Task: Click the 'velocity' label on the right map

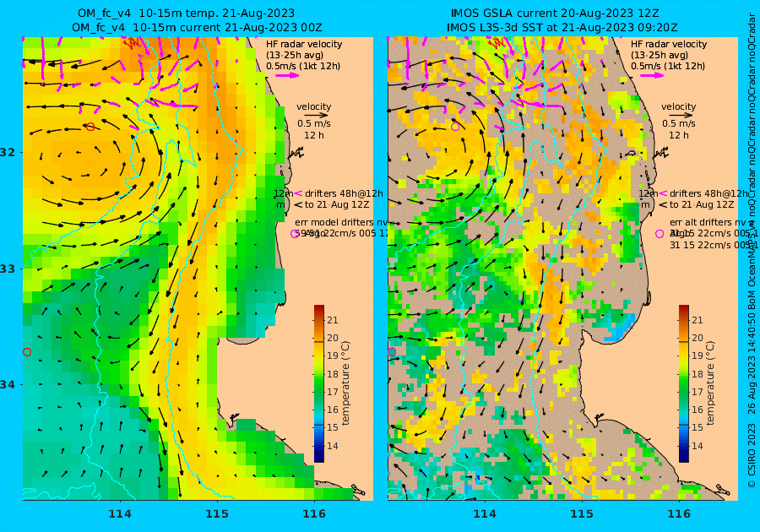Action: (x=678, y=106)
